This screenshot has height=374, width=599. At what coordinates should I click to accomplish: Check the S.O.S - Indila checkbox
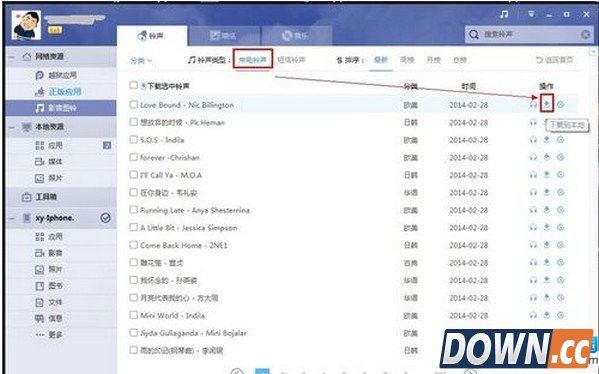(x=133, y=139)
